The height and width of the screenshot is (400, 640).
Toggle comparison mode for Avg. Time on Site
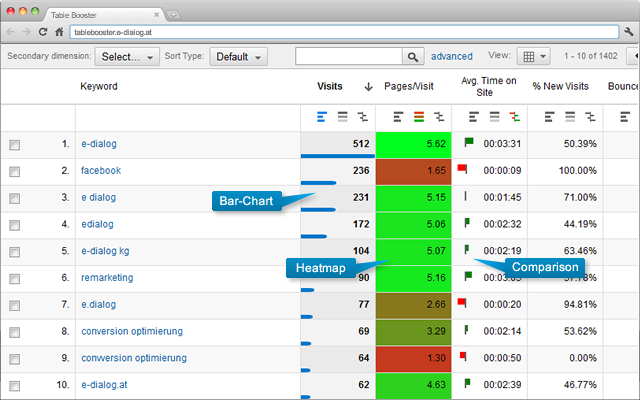point(514,117)
